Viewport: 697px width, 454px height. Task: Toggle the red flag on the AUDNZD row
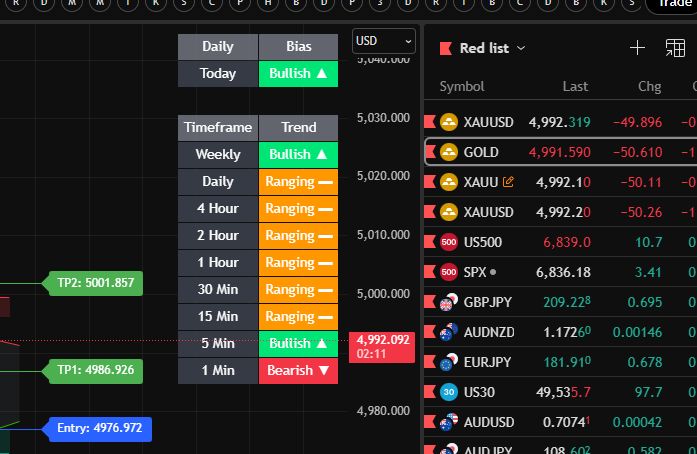429,332
